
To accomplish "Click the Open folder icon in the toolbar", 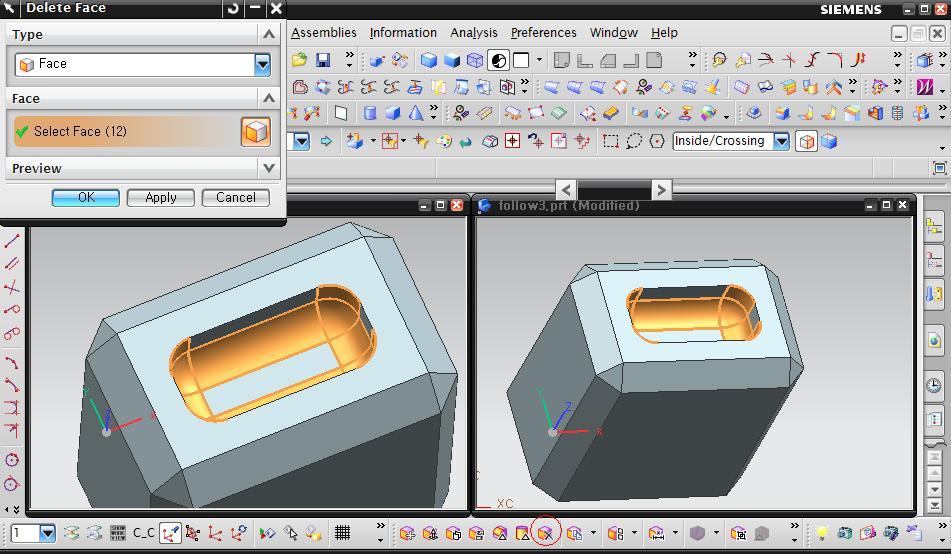I will (299, 60).
